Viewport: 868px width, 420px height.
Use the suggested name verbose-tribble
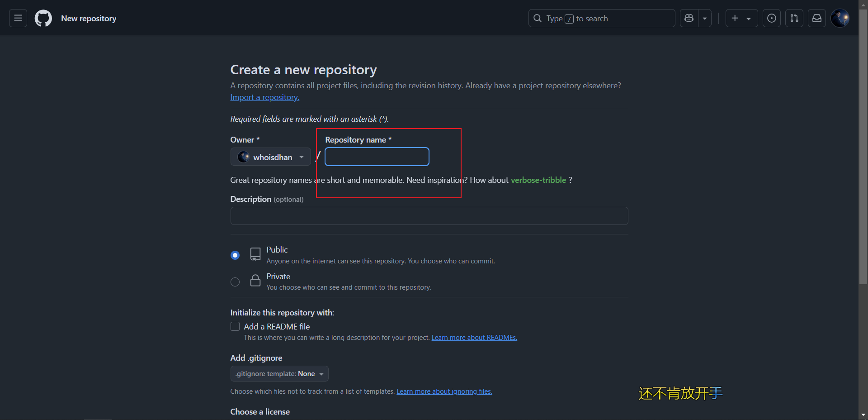tap(538, 180)
